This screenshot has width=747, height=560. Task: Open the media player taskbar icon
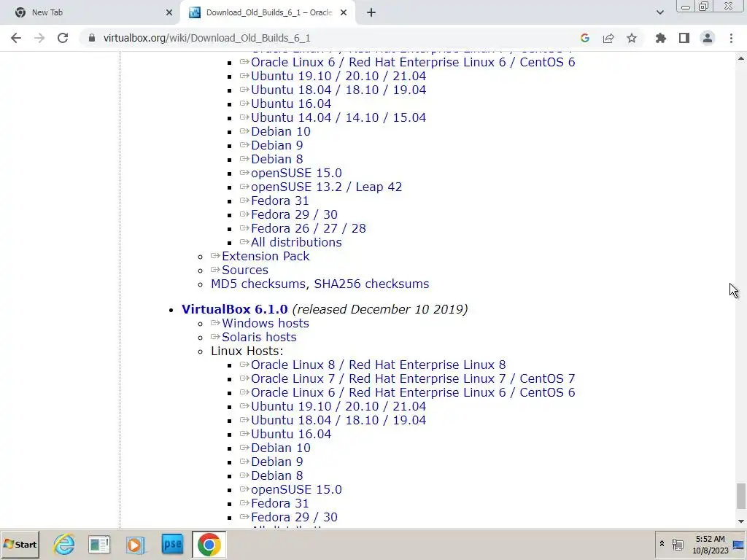(x=135, y=544)
